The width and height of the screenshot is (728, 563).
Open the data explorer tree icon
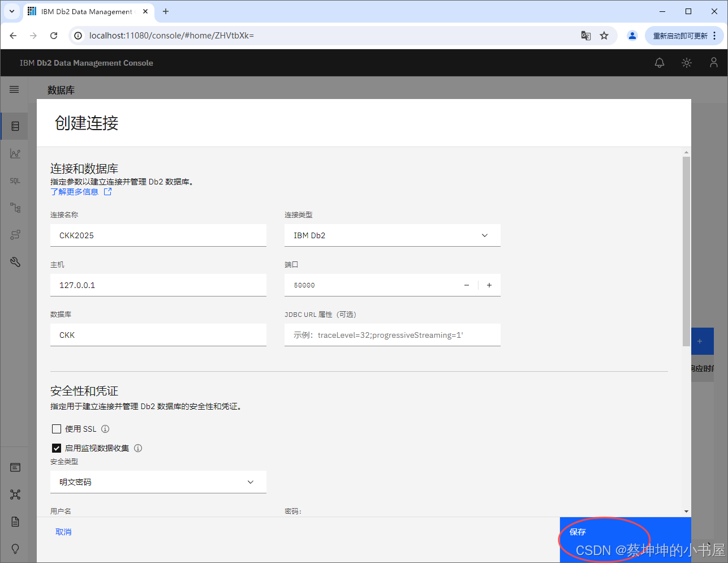click(14, 207)
